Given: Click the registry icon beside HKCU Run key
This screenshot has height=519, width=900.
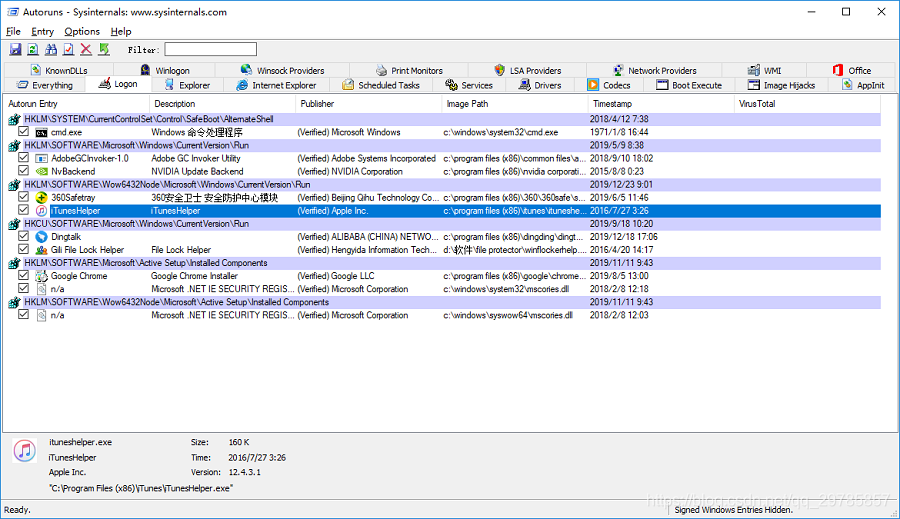Looking at the screenshot, I should [x=14, y=224].
